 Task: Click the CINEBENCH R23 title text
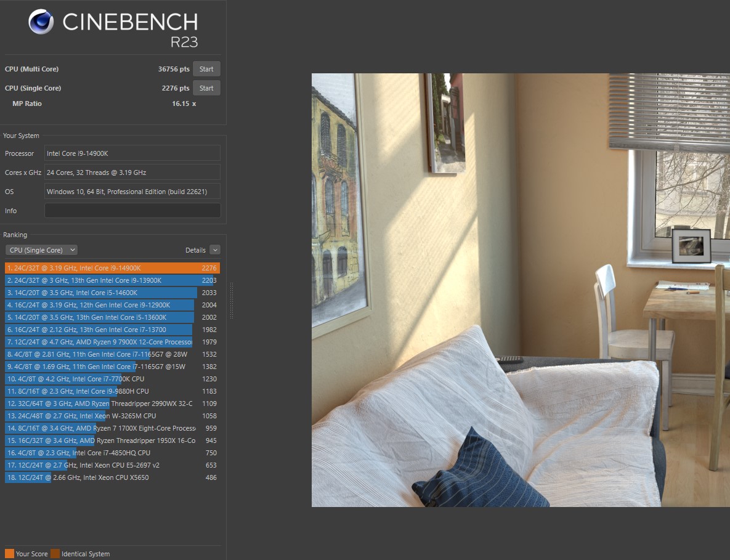[131, 30]
